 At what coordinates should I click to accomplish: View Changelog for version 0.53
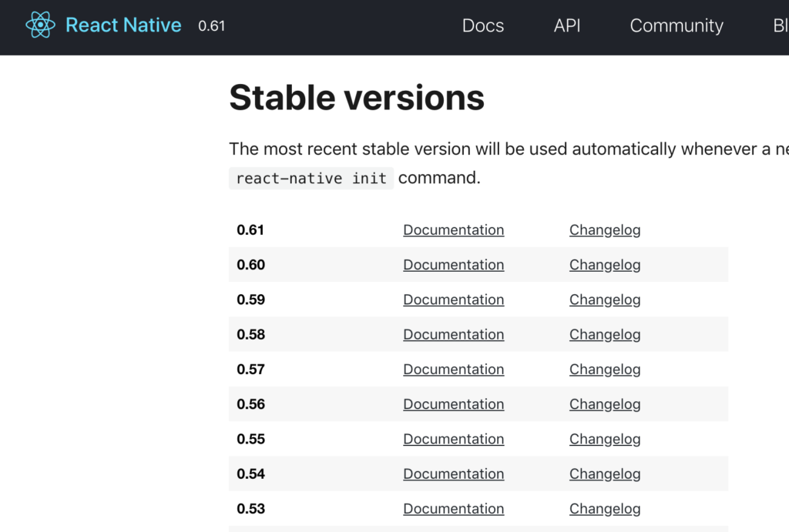[605, 509]
